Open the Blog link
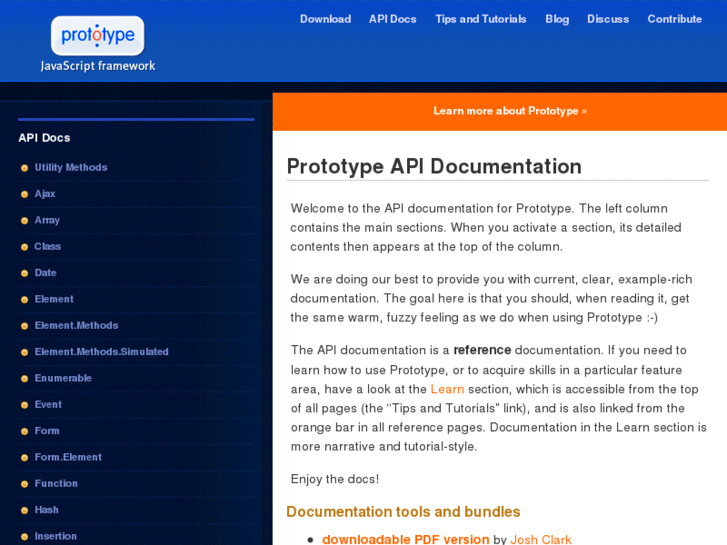This screenshot has width=727, height=545. pyautogui.click(x=557, y=19)
